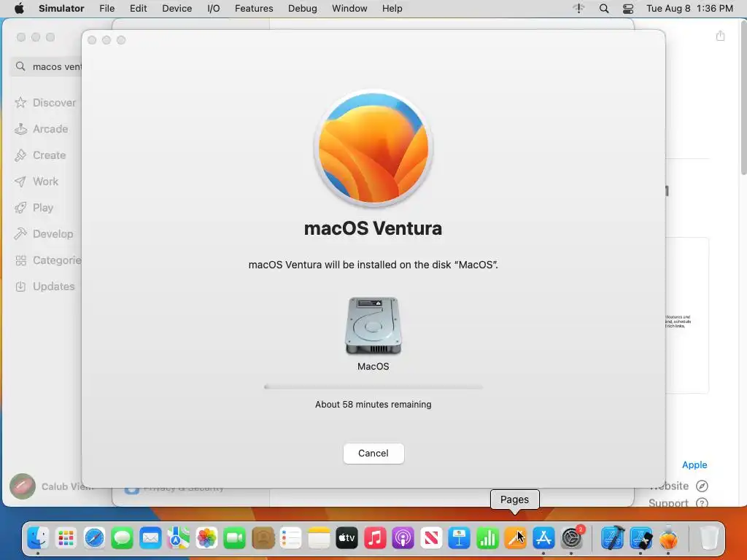Screen dimensions: 747x560
Task: Open Notes app in the dock
Action: (319, 539)
